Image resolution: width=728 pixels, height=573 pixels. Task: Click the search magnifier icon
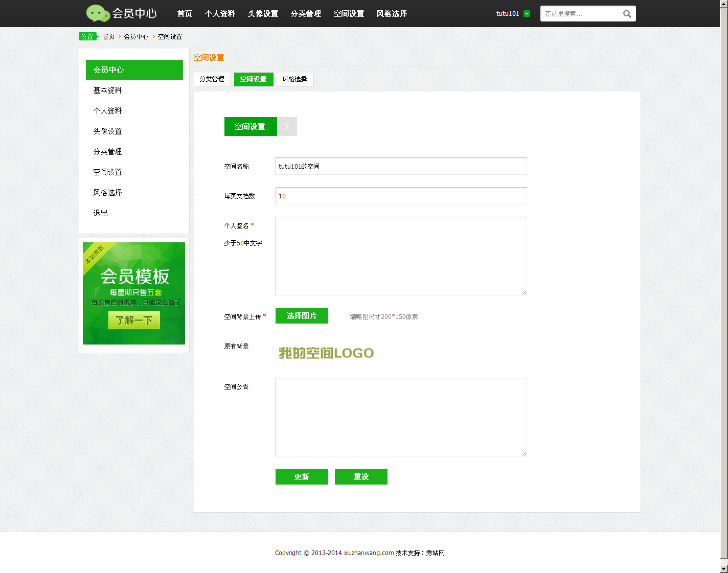[x=627, y=14]
